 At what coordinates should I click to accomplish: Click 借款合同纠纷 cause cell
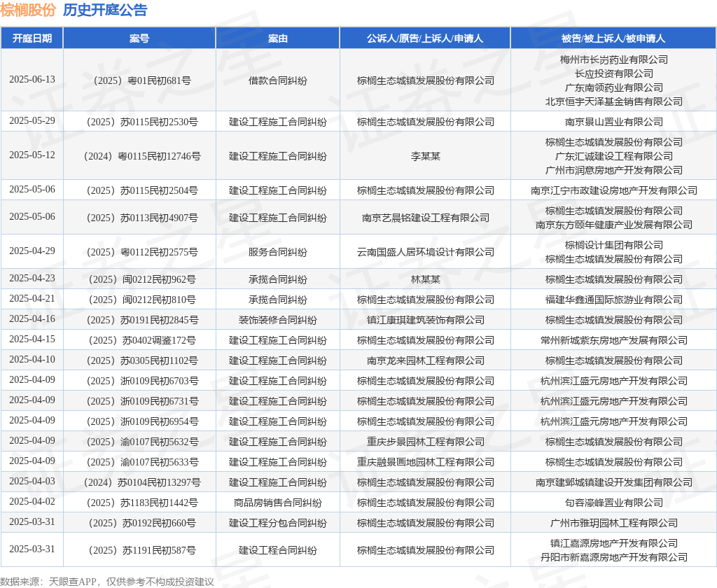tap(277, 80)
